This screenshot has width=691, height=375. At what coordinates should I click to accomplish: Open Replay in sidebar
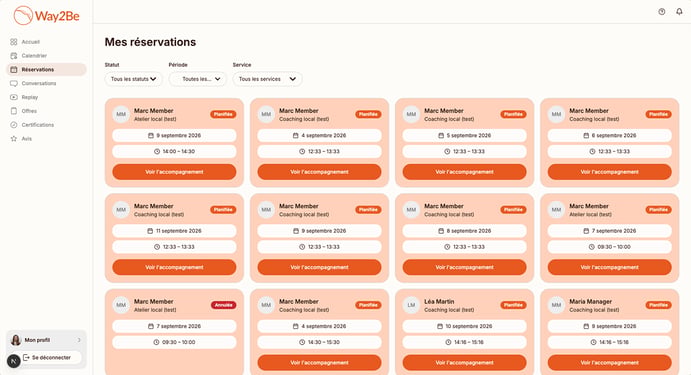[46, 97]
